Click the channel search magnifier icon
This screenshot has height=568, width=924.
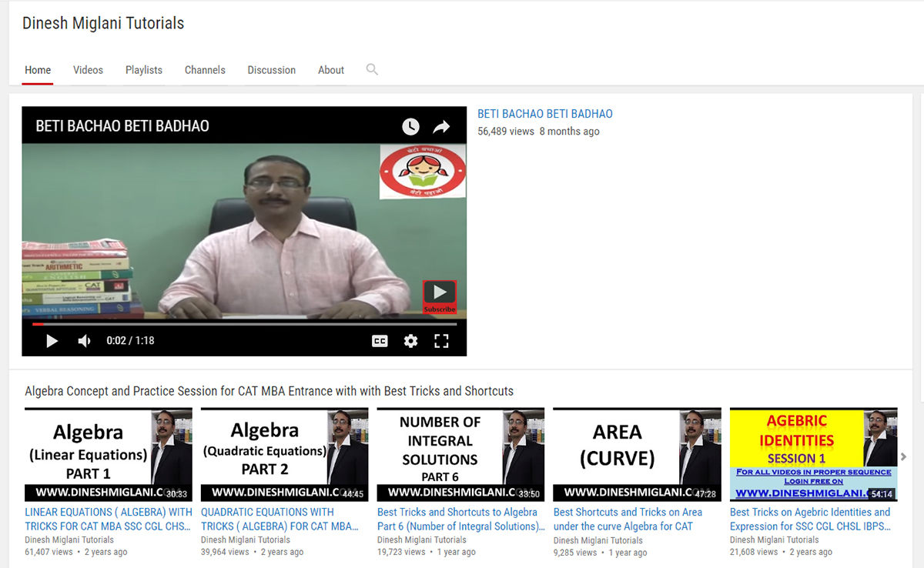pos(372,69)
